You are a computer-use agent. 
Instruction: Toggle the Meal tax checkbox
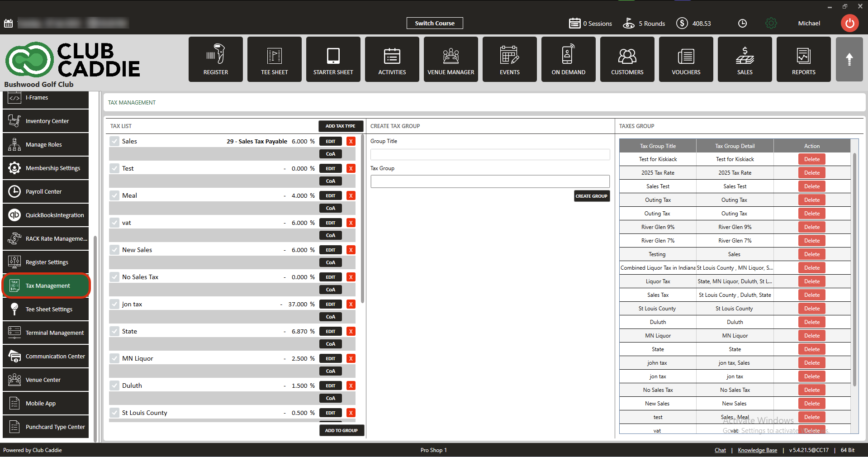(x=114, y=195)
